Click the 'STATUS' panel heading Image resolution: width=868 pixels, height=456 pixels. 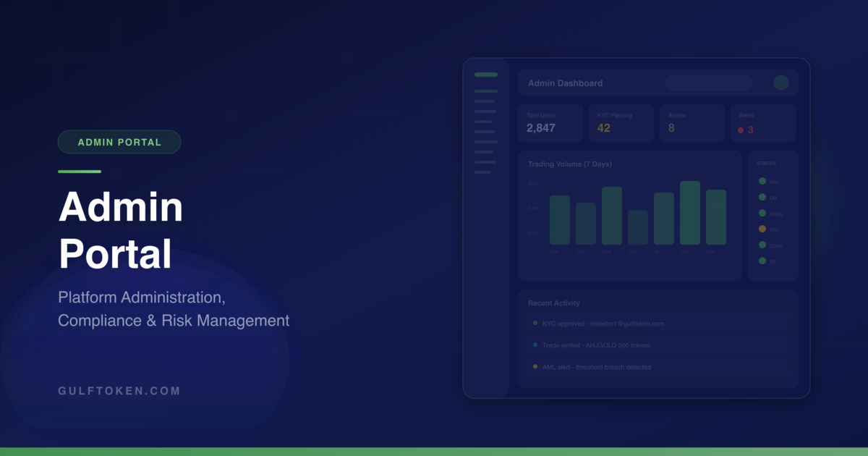pos(766,164)
